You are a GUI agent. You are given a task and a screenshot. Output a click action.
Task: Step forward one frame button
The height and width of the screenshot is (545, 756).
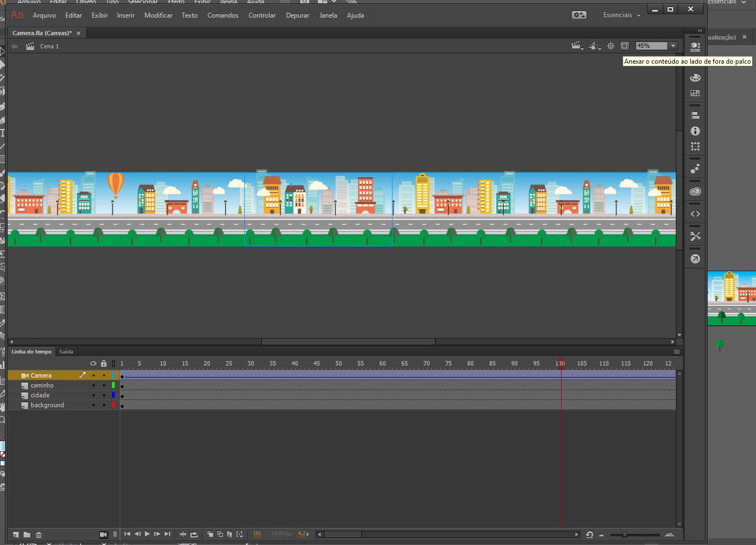tap(157, 534)
